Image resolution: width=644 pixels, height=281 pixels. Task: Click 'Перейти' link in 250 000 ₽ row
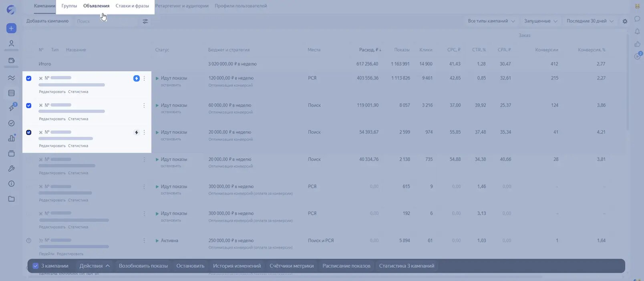click(x=46, y=254)
